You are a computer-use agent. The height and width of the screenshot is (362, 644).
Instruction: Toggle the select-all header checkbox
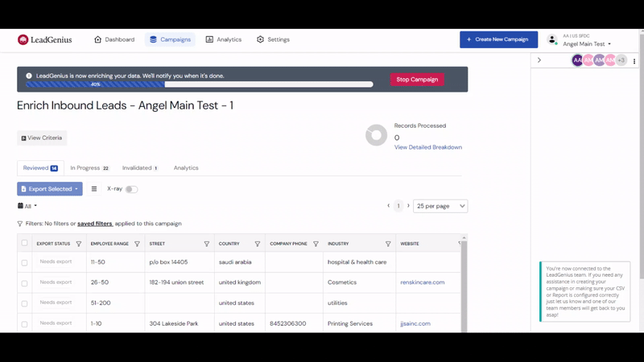click(24, 243)
